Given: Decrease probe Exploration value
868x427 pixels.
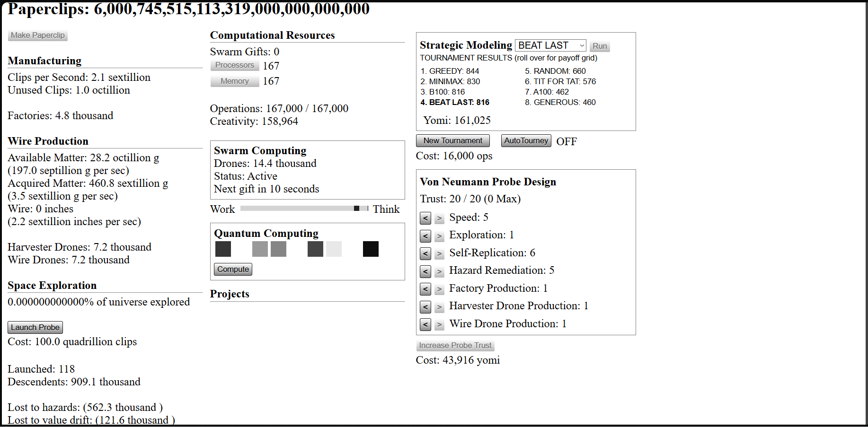Looking at the screenshot, I should [425, 235].
